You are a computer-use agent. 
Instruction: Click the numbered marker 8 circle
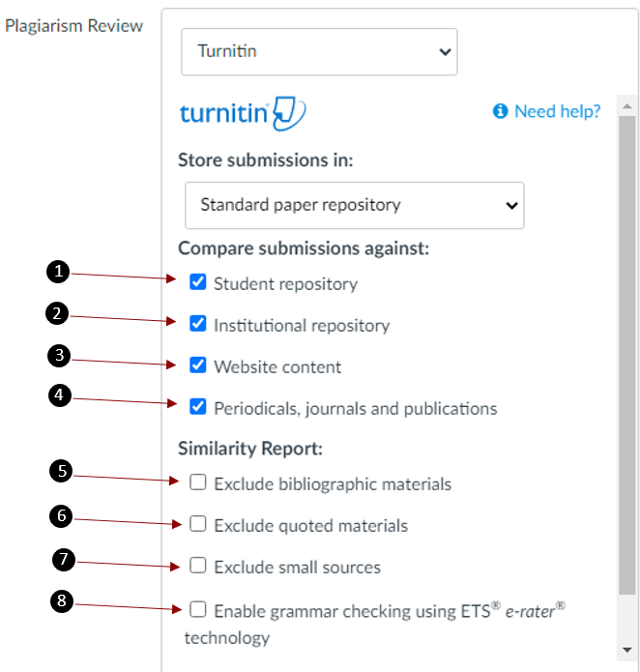(x=60, y=601)
